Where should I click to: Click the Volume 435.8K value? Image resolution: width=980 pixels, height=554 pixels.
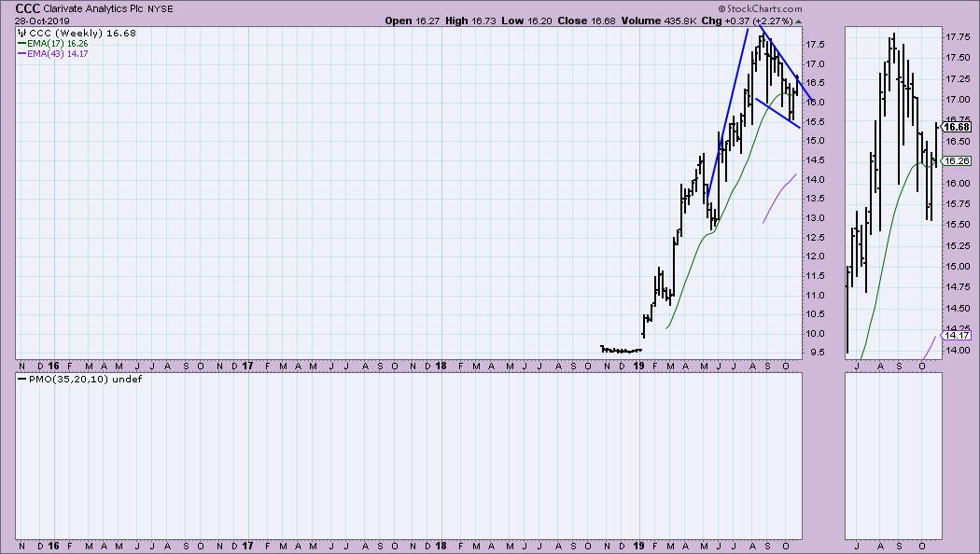(x=659, y=21)
